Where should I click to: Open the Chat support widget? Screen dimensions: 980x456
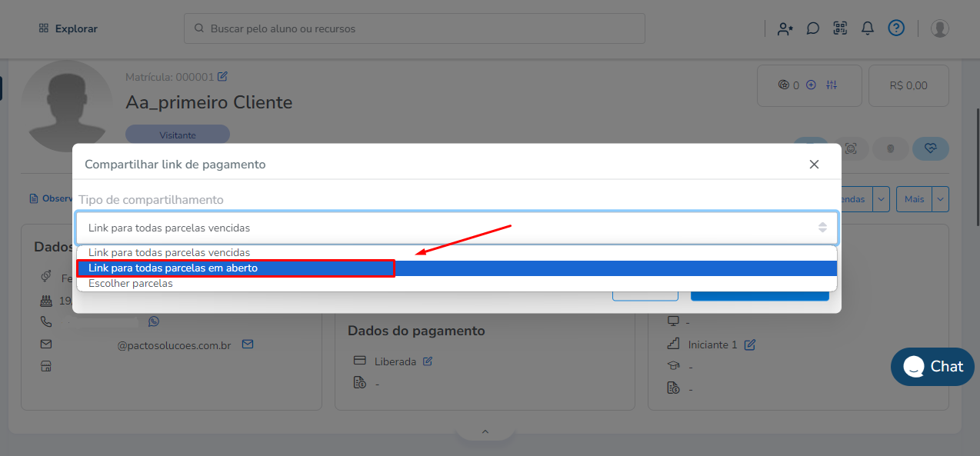pyautogui.click(x=932, y=367)
